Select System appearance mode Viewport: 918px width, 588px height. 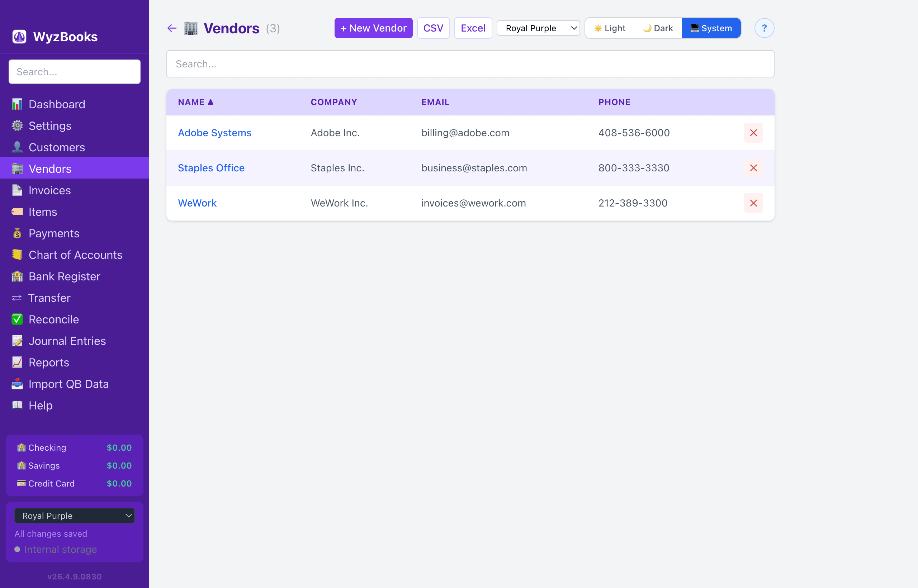(x=711, y=28)
